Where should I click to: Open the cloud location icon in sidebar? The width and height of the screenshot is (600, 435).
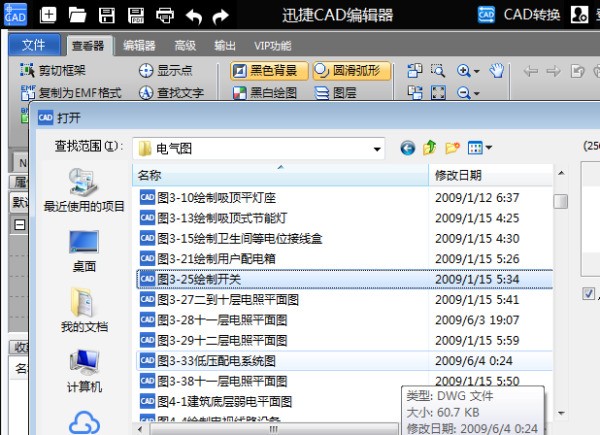[x=84, y=422]
